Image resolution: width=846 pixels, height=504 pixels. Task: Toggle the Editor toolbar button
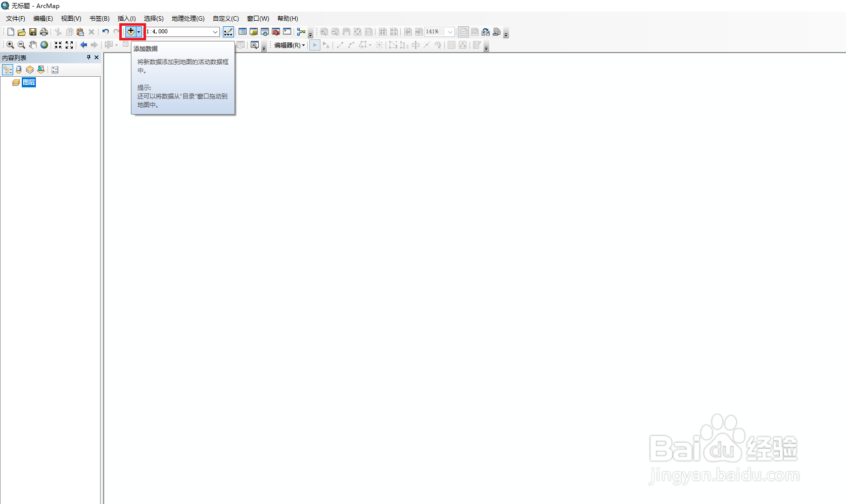point(228,32)
